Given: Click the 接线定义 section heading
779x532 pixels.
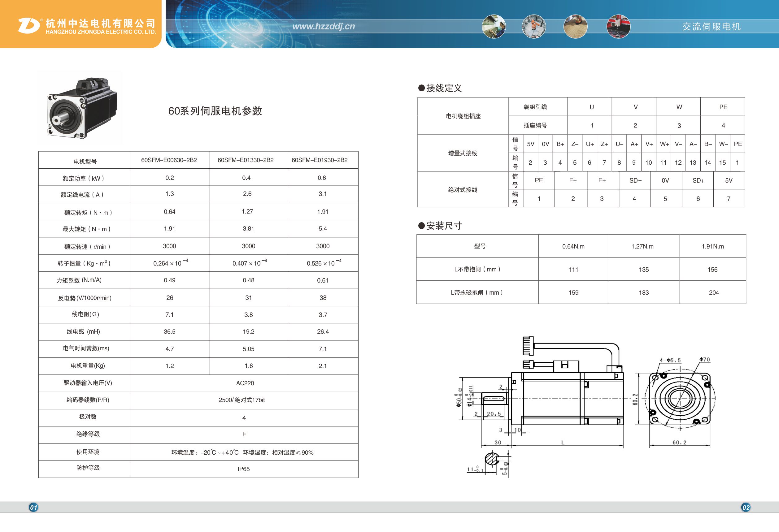Looking at the screenshot, I should click(x=440, y=88).
